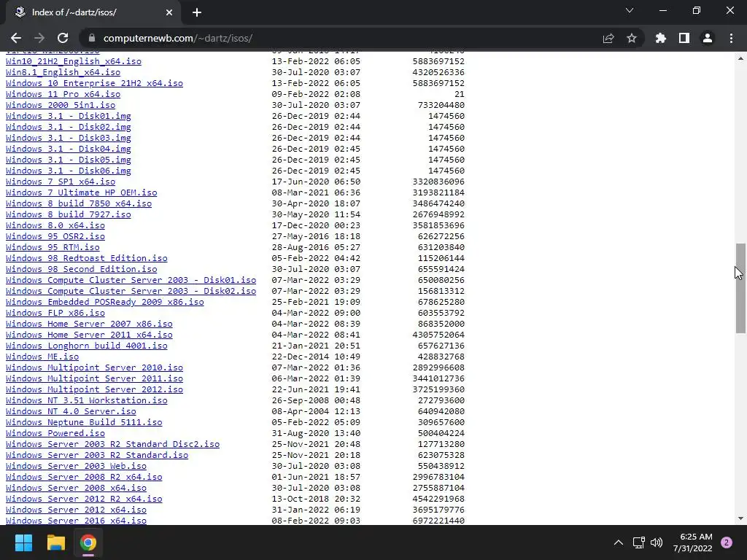Click the forward navigation arrow
Image resolution: width=747 pixels, height=560 pixels.
[39, 38]
